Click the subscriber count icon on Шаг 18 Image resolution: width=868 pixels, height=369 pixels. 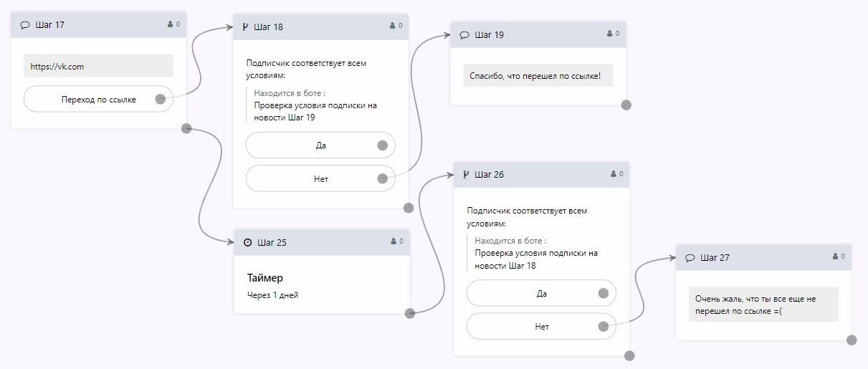pos(393,26)
